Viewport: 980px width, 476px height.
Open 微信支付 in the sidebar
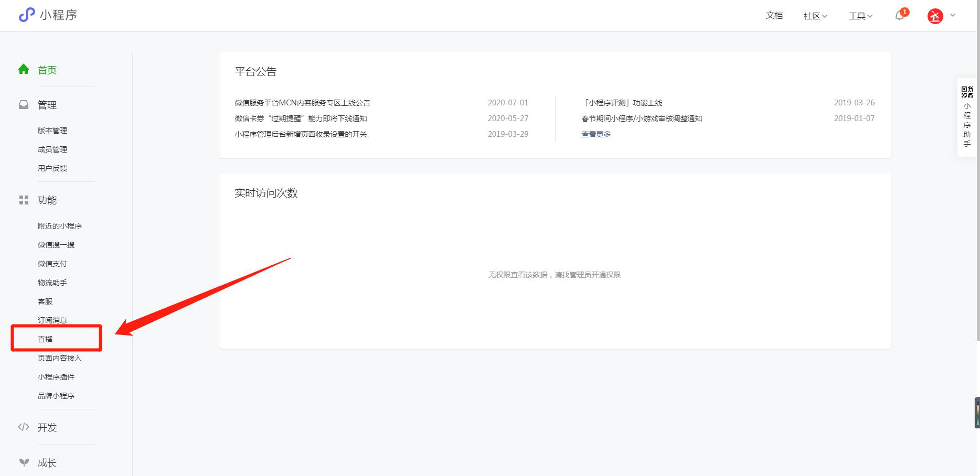[52, 264]
